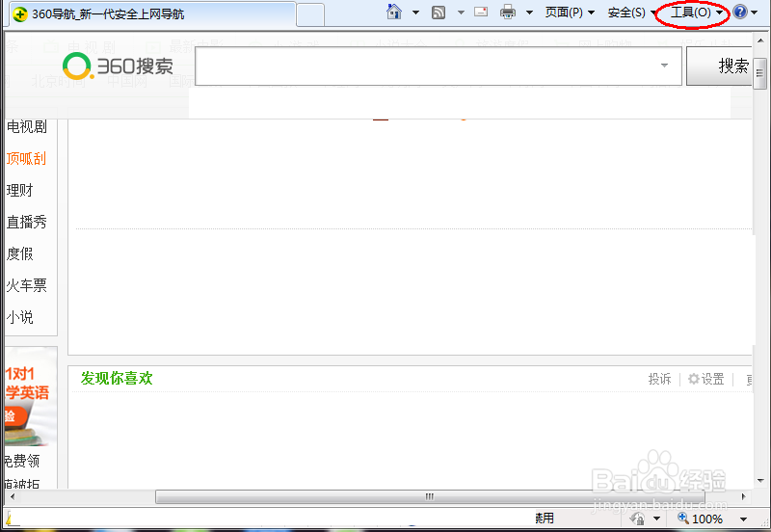Click the 搜索 button
The width and height of the screenshot is (771, 532).
click(x=719, y=66)
